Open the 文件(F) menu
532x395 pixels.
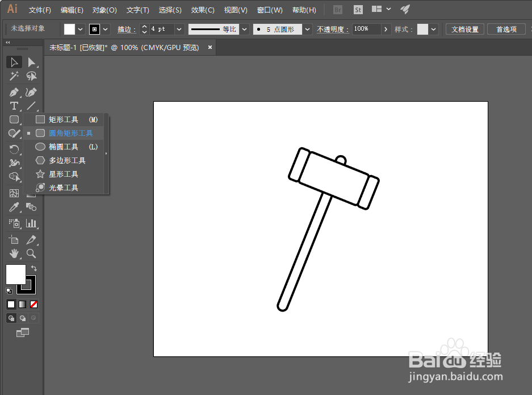[40, 10]
